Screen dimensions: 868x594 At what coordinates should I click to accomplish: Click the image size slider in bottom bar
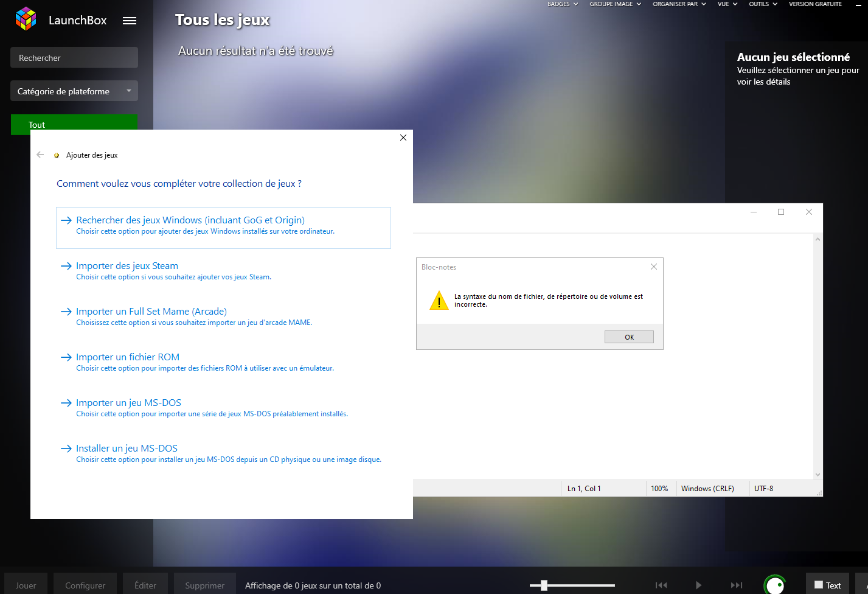(x=572, y=585)
